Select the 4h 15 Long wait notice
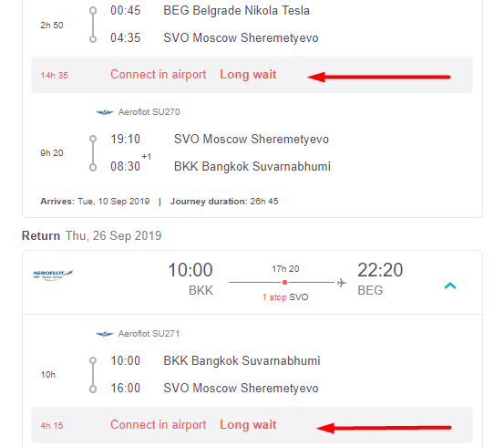The image size is (504, 447). point(252,425)
